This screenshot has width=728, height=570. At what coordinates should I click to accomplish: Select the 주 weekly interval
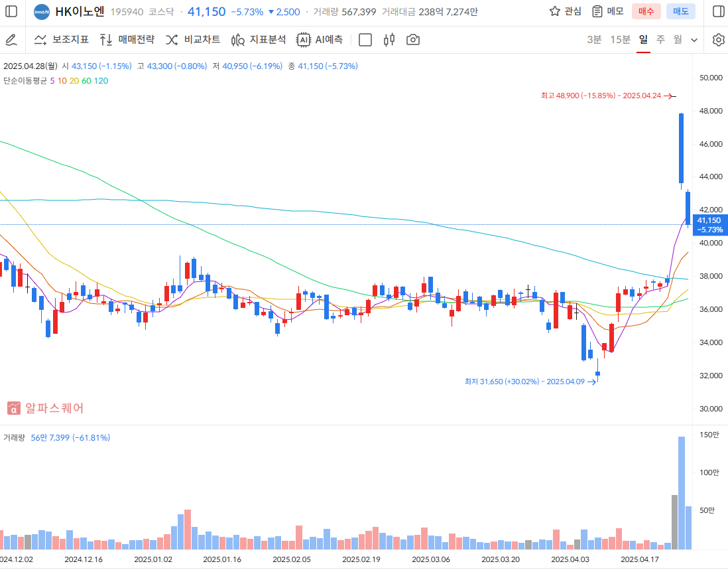tap(660, 40)
